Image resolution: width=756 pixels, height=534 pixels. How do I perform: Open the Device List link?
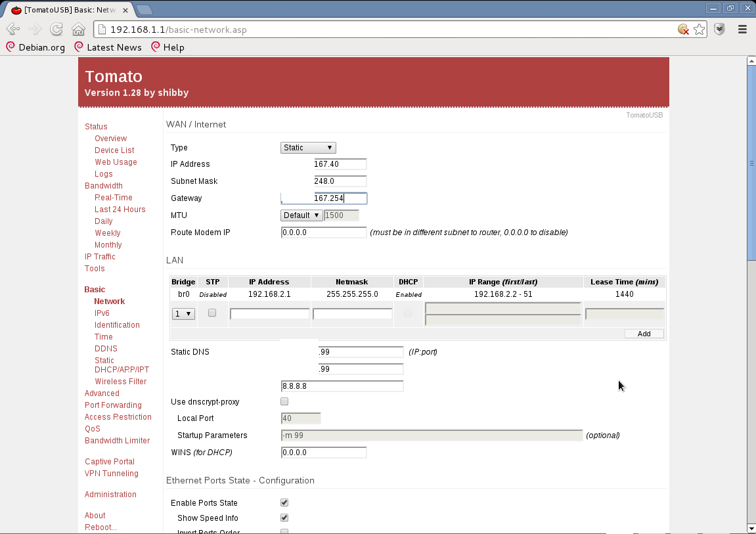pos(114,150)
